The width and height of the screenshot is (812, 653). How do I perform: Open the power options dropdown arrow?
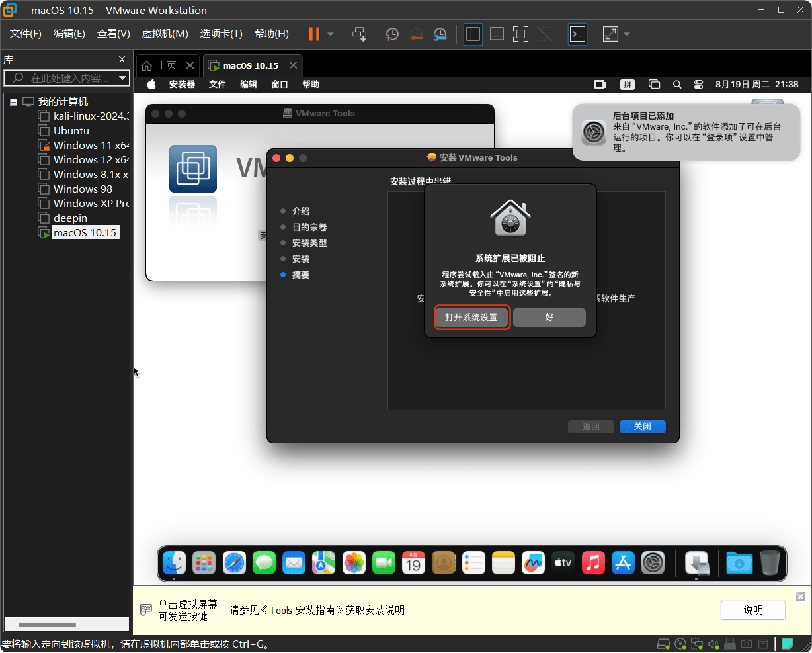tap(331, 34)
